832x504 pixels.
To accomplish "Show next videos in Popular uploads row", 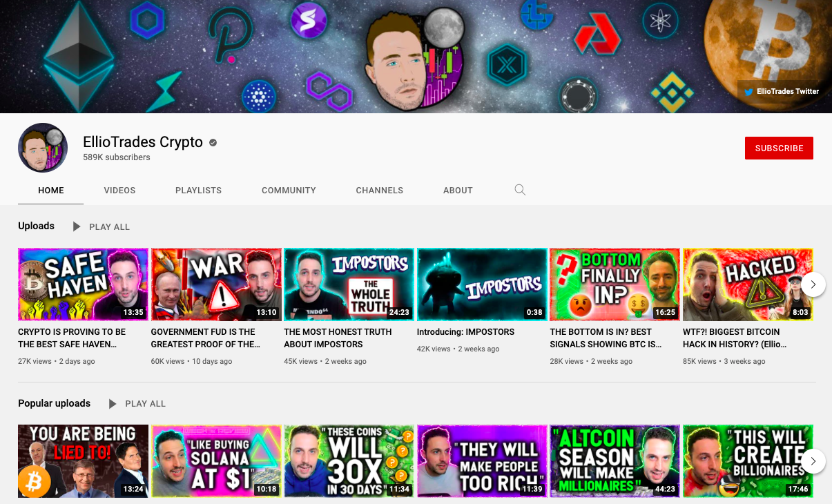I will pos(813,461).
